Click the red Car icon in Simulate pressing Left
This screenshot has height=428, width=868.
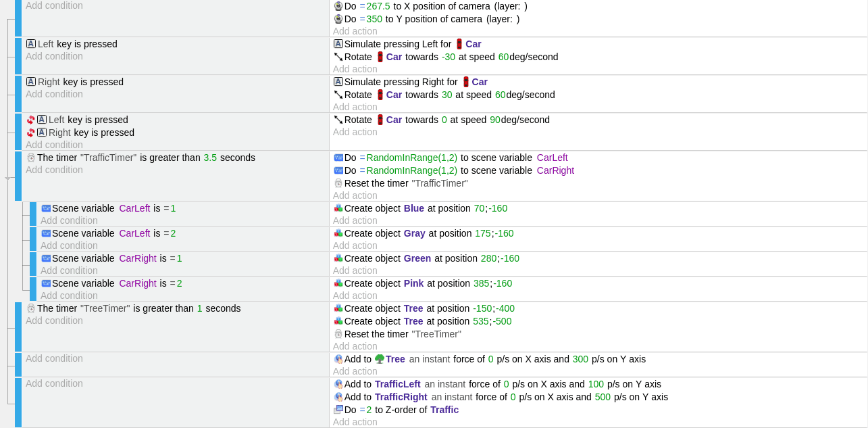459,44
